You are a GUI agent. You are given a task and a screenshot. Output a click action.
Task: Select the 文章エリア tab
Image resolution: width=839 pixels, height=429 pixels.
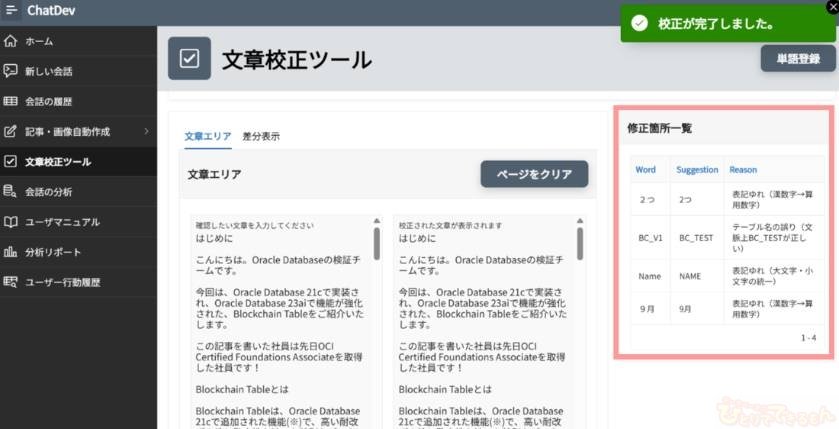point(208,136)
